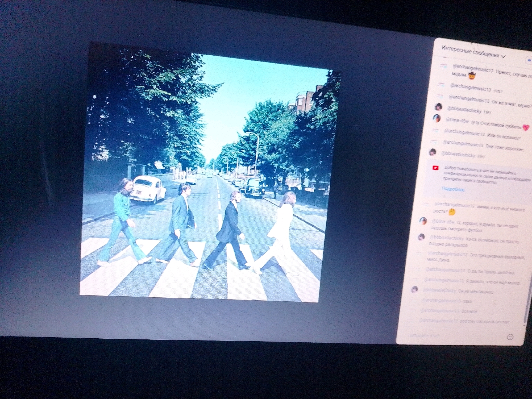Click cowboy emoji in 'Привет' message
532x399 pixels.
point(472,76)
